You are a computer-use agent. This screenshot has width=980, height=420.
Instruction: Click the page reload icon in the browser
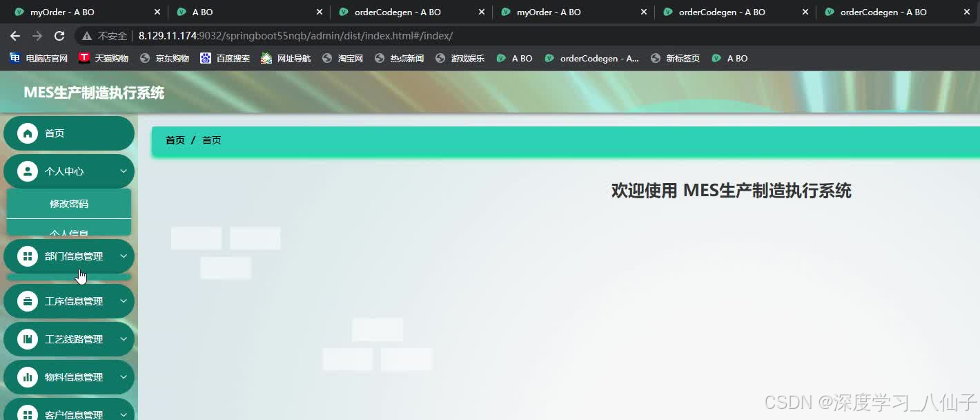[x=60, y=35]
